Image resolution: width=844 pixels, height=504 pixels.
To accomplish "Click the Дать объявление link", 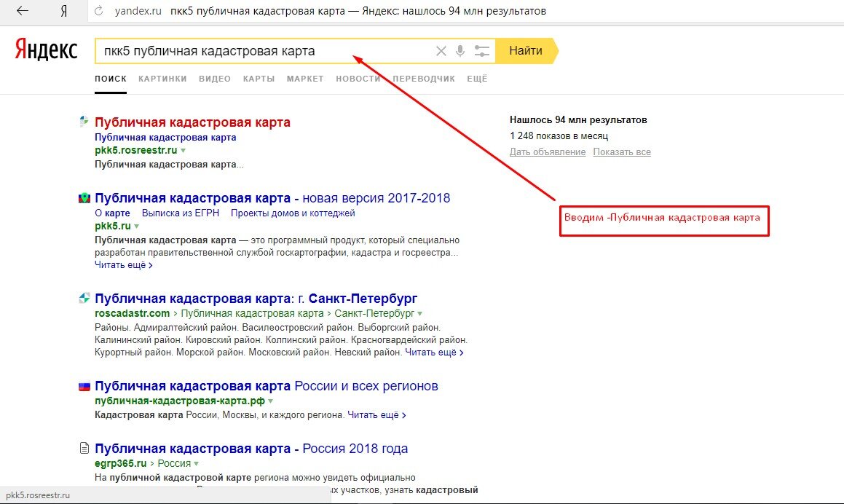I will 548,151.
